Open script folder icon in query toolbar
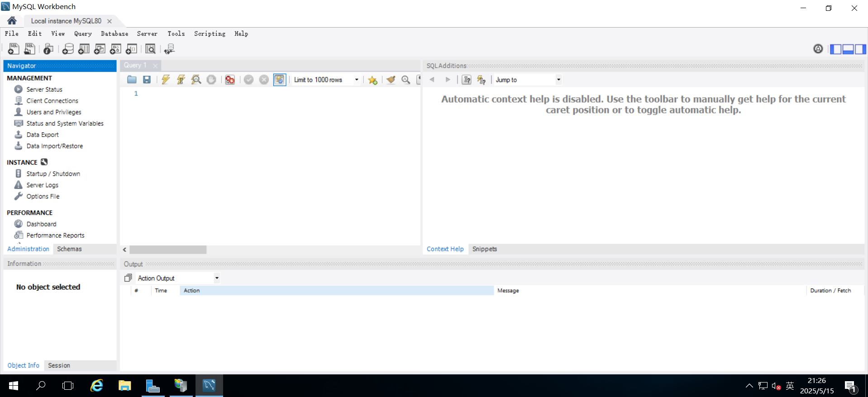868x397 pixels. click(132, 80)
